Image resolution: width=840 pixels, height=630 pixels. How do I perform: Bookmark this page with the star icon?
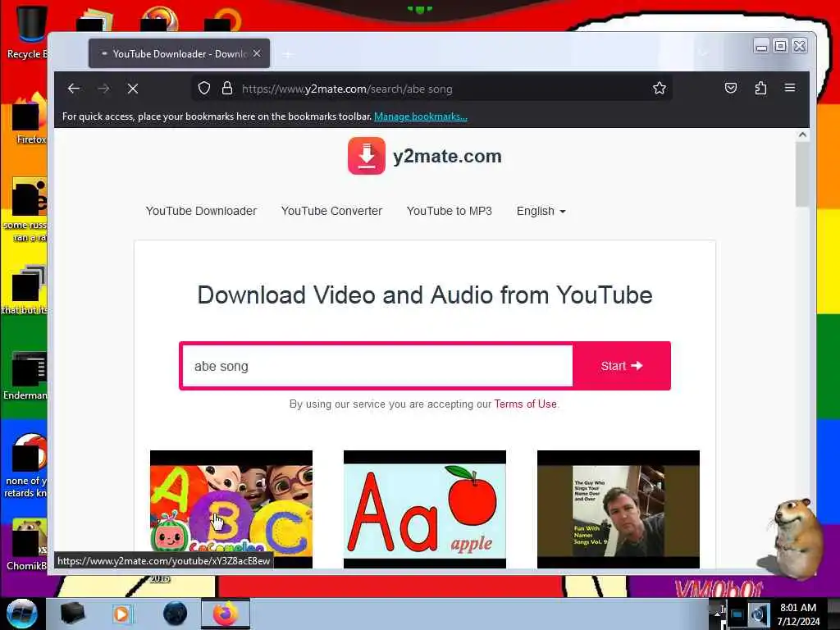[660, 88]
